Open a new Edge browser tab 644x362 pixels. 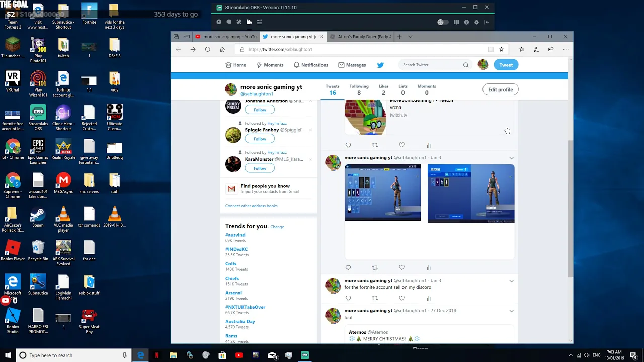coord(399,36)
